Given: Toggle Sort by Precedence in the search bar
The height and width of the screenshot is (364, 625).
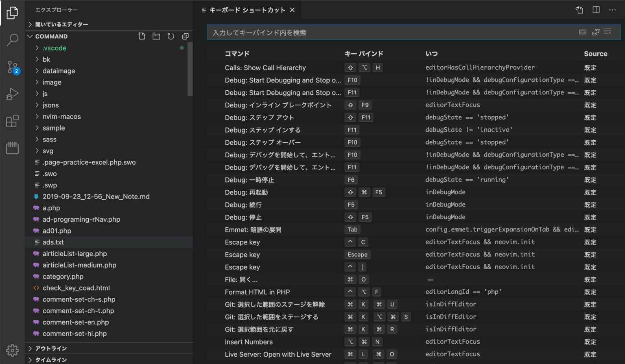Looking at the screenshot, I should pos(596,32).
